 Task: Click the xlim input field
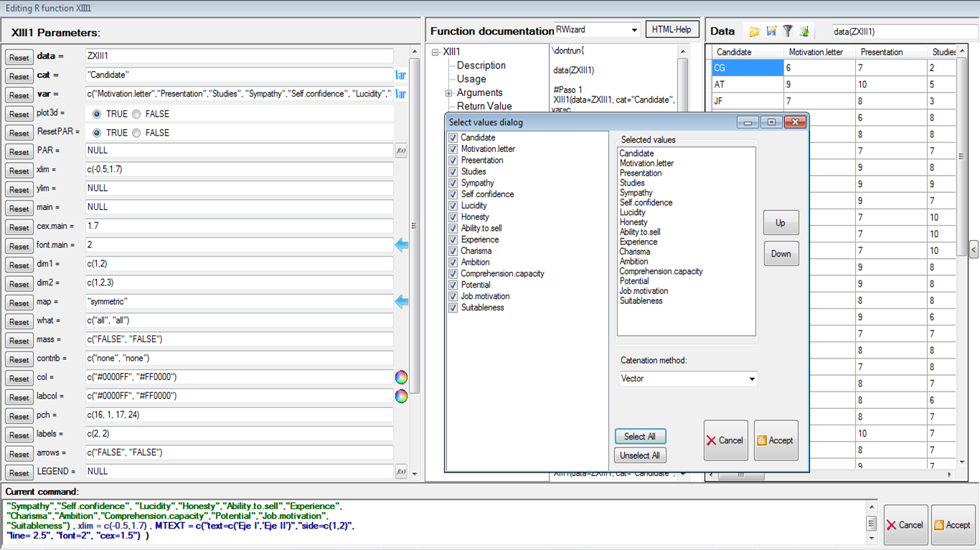click(239, 169)
